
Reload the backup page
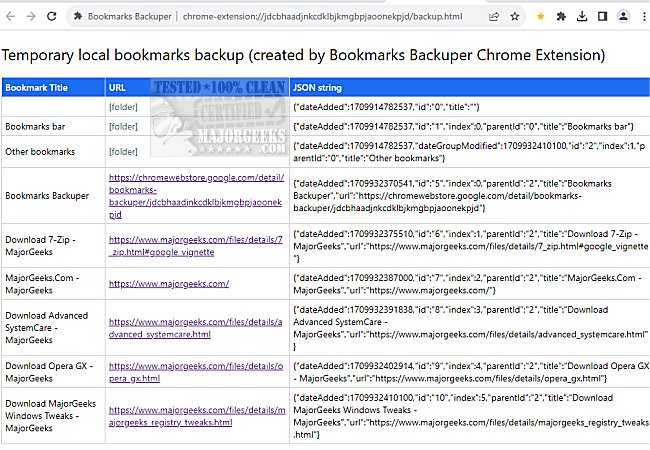(x=52, y=17)
